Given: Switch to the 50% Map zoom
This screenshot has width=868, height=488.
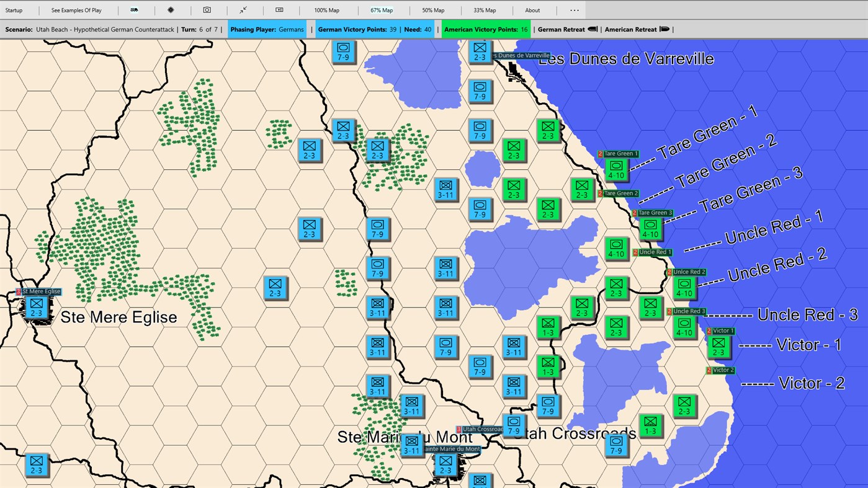Looking at the screenshot, I should coord(433,10).
